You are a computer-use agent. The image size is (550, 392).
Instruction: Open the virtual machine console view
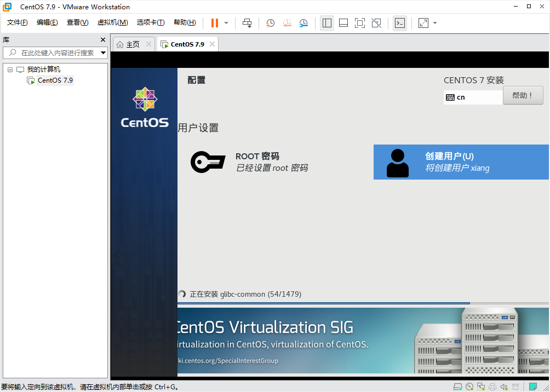click(x=400, y=23)
